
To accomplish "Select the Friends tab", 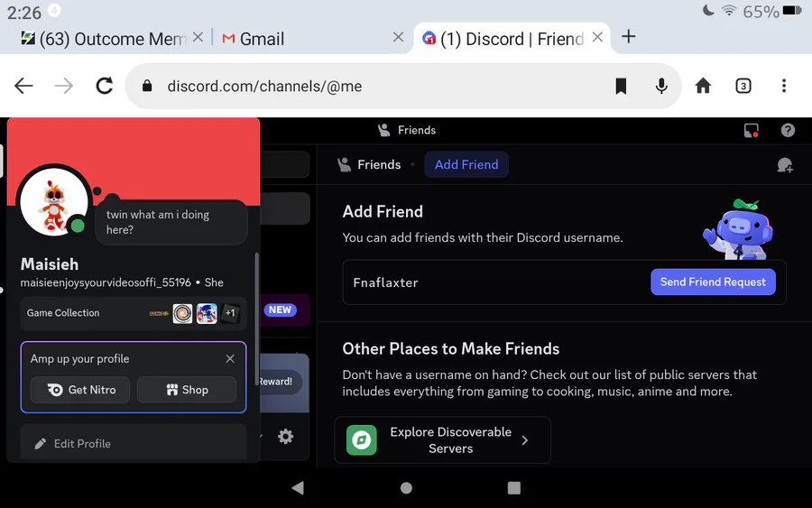I will 369,165.
